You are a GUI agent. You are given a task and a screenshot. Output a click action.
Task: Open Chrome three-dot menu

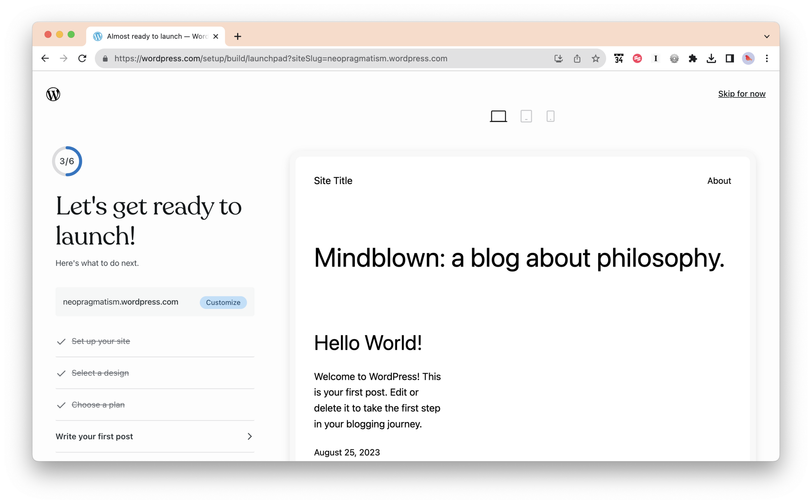tap(766, 59)
